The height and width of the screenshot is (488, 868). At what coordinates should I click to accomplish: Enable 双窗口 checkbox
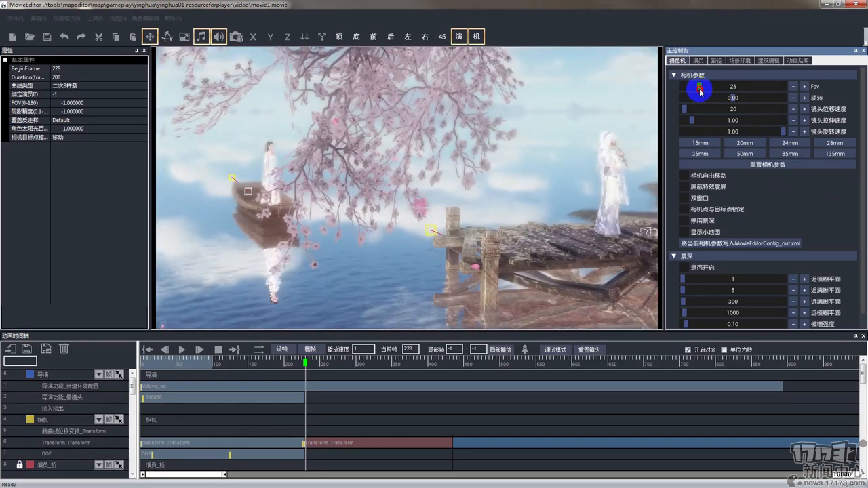(x=684, y=198)
